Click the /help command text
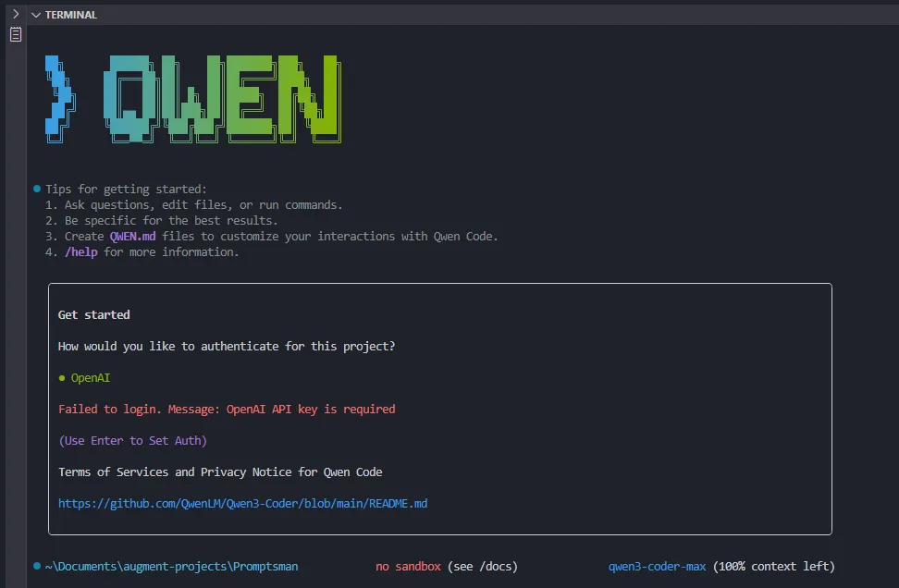The image size is (899, 588). tap(80, 252)
